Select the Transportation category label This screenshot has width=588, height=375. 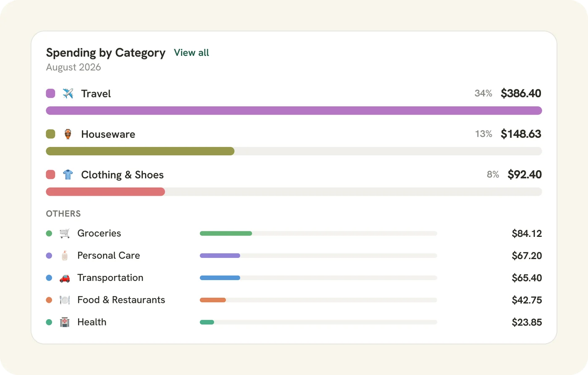(110, 278)
